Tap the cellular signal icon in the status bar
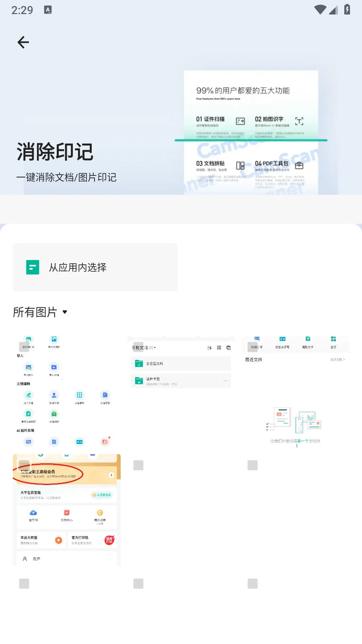The width and height of the screenshot is (362, 644). tap(333, 10)
